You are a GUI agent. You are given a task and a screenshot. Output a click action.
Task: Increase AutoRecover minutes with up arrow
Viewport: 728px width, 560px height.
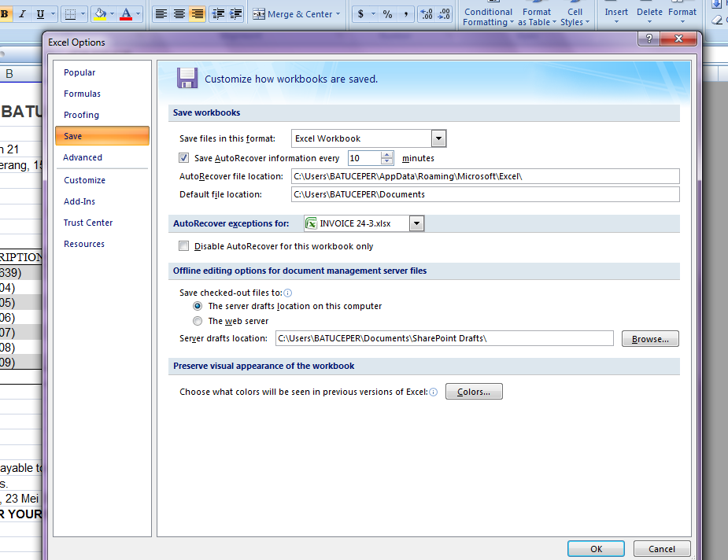(386, 154)
